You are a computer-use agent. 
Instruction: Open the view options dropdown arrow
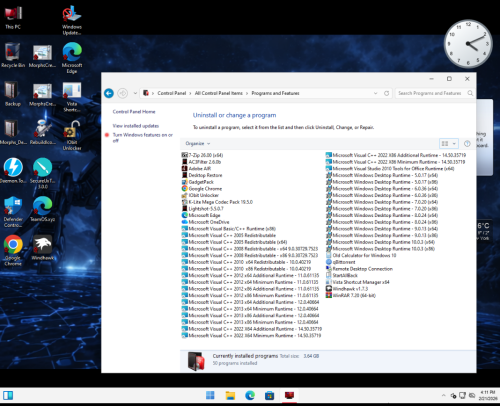pyautogui.click(x=454, y=144)
